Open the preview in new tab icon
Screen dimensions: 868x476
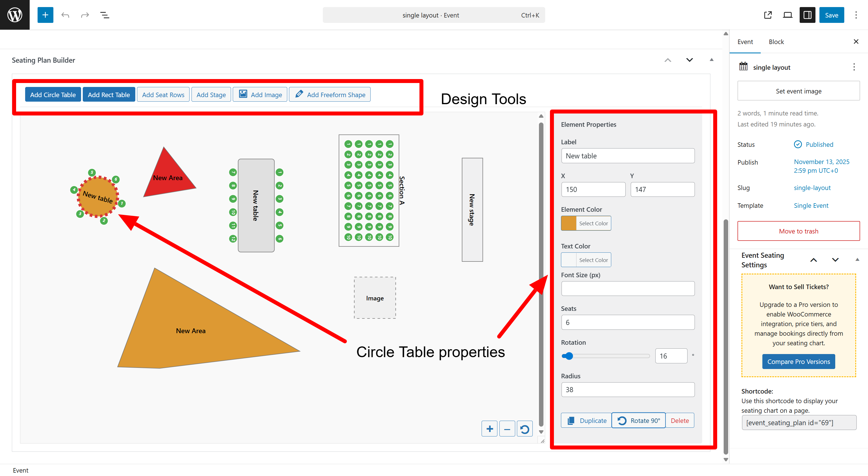click(x=768, y=15)
